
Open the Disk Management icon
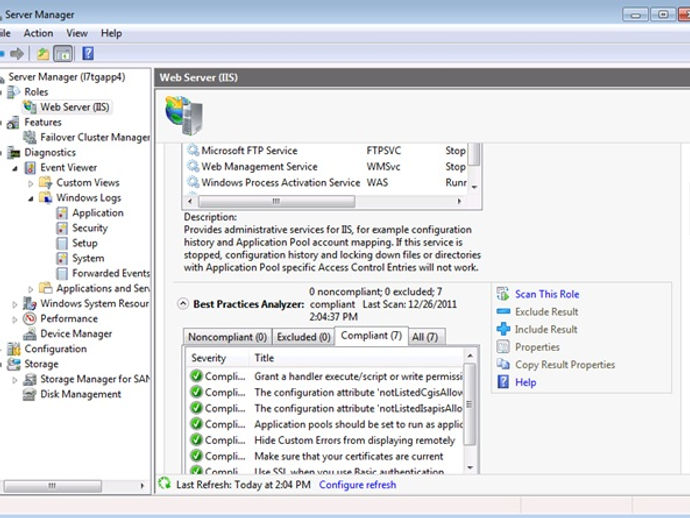coord(30,394)
